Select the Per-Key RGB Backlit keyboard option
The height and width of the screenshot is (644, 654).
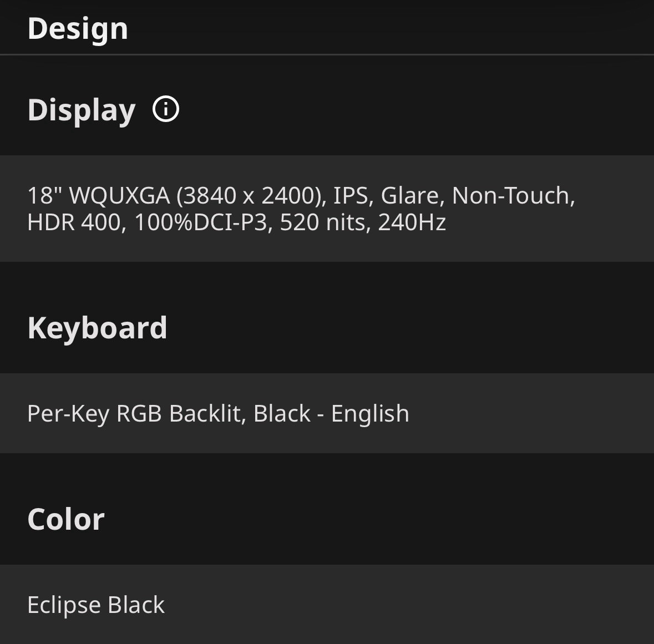pos(327,413)
